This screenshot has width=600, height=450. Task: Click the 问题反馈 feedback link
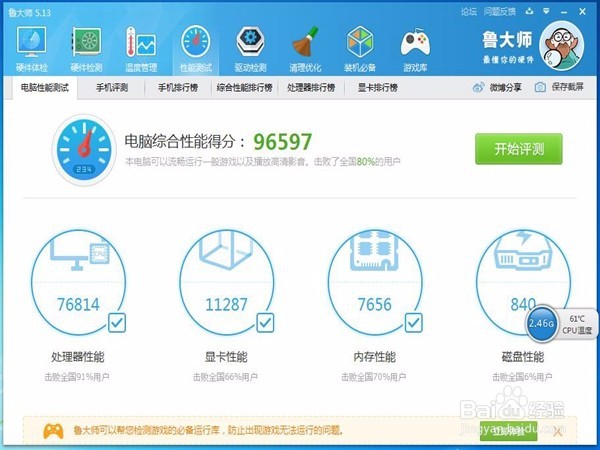(499, 12)
